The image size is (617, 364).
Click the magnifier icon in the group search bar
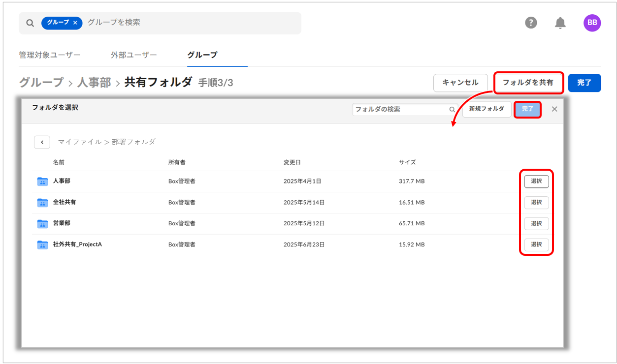pos(30,23)
